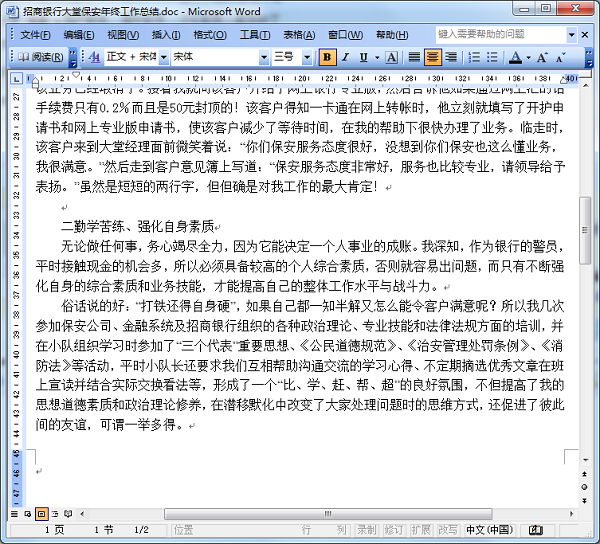The width and height of the screenshot is (600, 544).
Task: Open the style dropdown 正文 + 宋体
Action: point(164,57)
